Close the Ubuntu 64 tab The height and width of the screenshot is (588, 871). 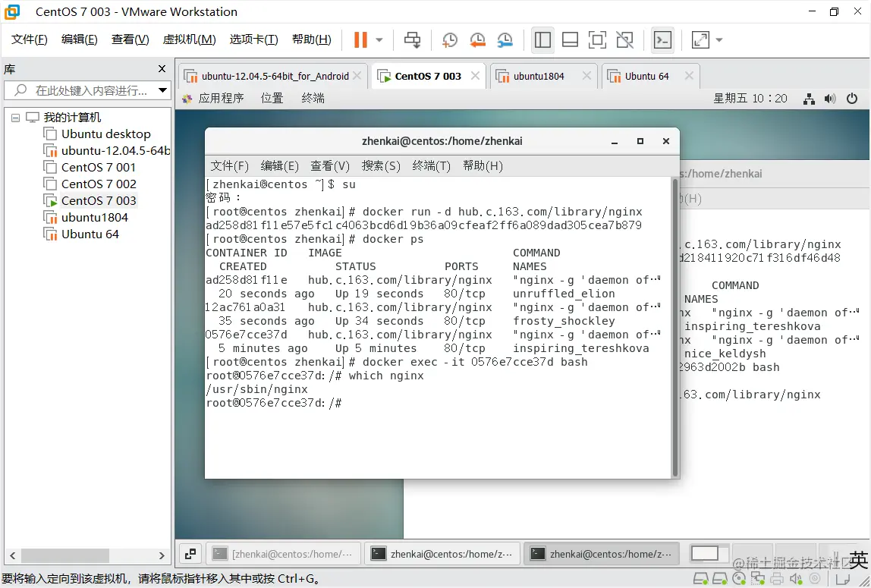click(689, 76)
